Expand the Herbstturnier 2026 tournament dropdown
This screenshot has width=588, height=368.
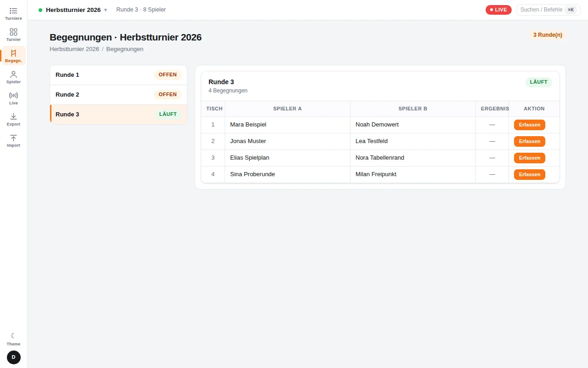[73, 10]
